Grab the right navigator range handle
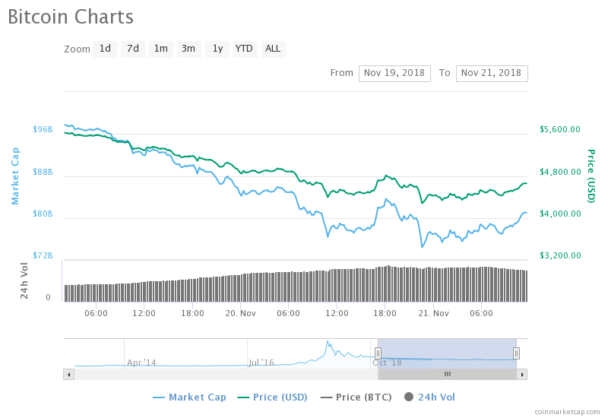The image size is (608, 418). 516,353
